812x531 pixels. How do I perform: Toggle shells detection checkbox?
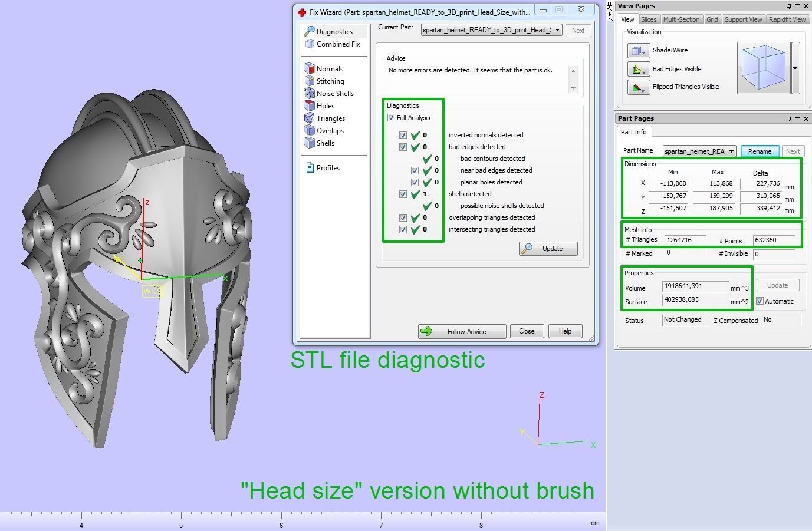click(x=403, y=194)
